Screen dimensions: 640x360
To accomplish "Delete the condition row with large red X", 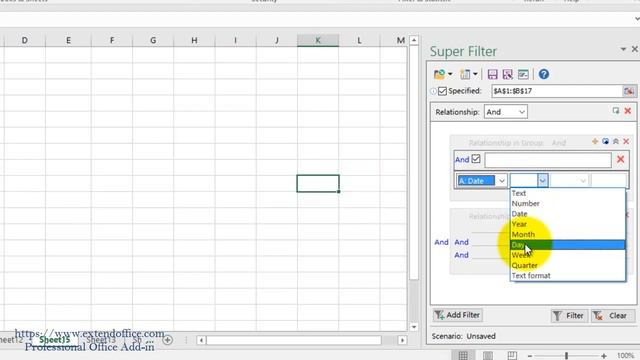I will (x=620, y=160).
